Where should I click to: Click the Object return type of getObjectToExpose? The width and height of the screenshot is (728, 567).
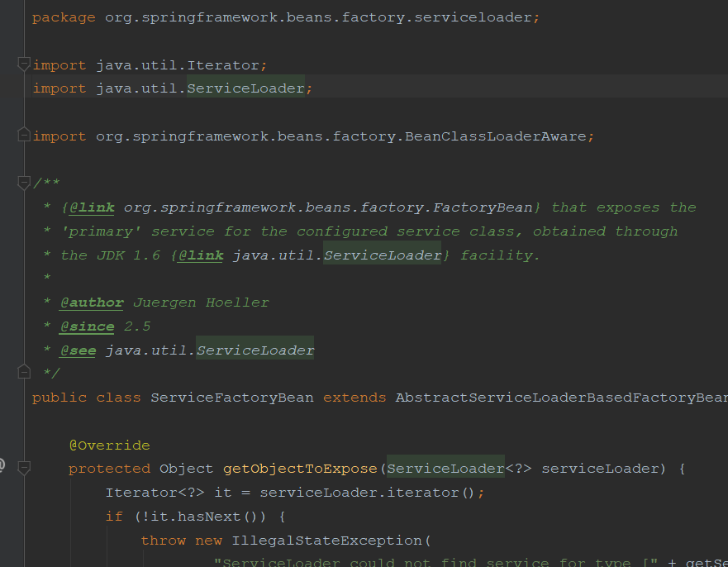[x=187, y=469]
